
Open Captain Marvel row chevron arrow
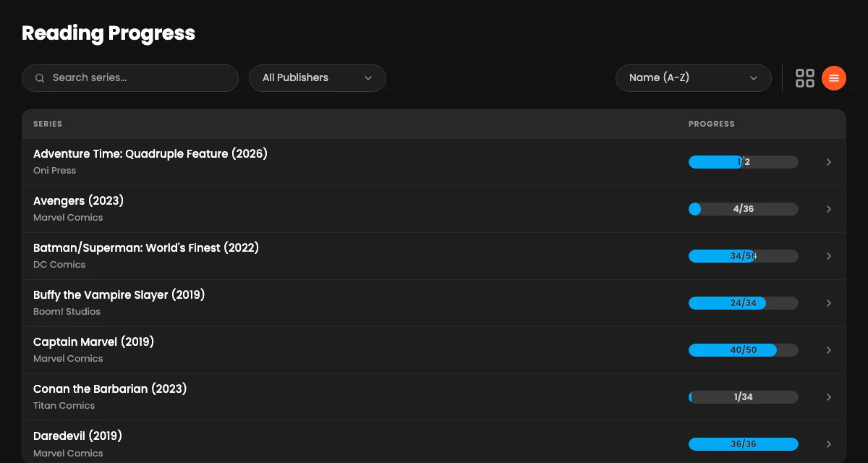[x=829, y=350]
